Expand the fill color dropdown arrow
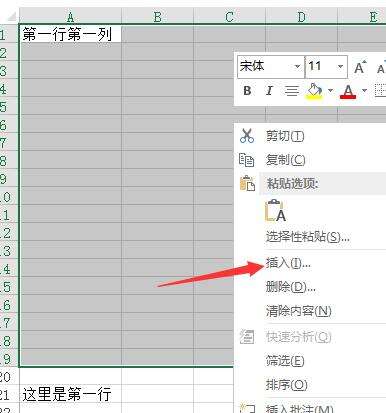This screenshot has width=386, height=413. pos(330,91)
